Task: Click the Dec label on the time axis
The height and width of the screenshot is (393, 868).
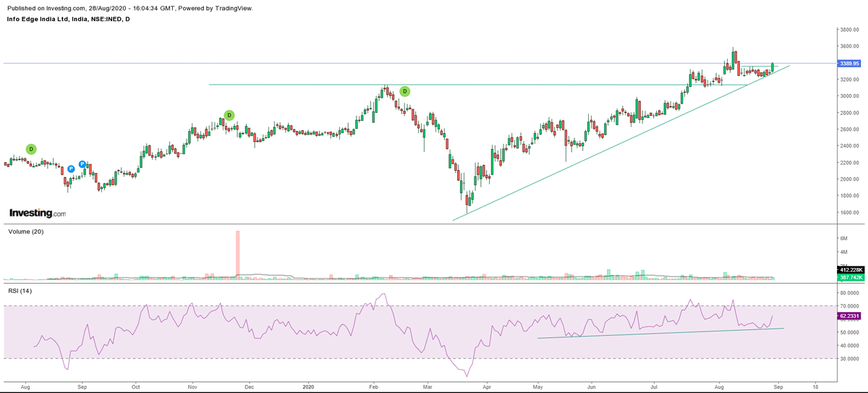Action: pos(248,387)
